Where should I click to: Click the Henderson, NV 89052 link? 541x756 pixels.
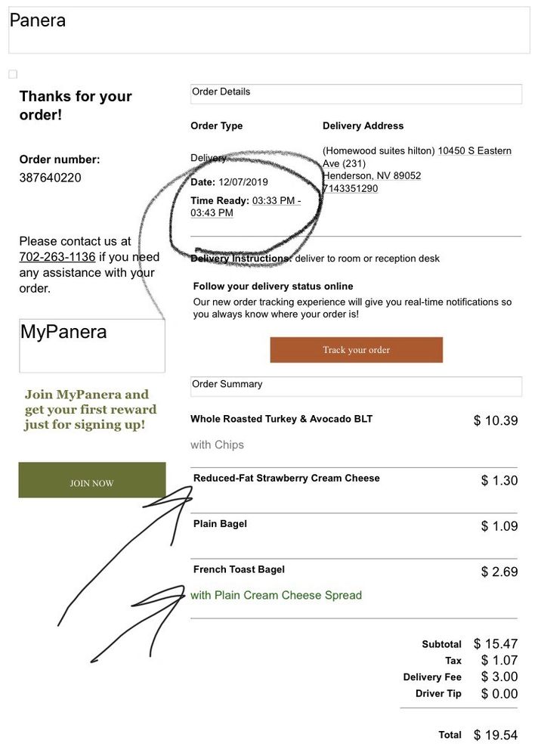click(x=372, y=175)
